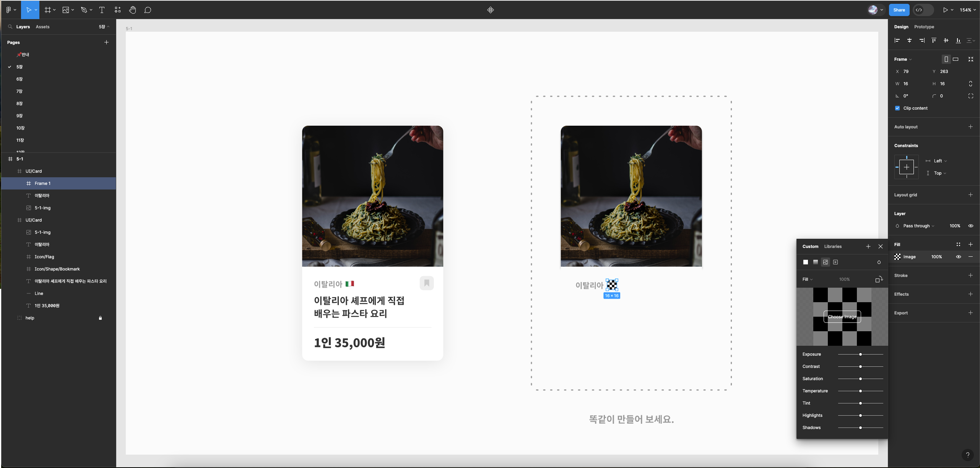980x468 pixels.
Task: Select the Text tool in toolbar
Action: point(102,10)
